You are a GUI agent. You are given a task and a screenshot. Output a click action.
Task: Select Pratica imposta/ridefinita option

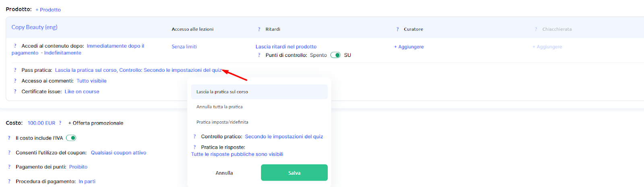coord(222,122)
